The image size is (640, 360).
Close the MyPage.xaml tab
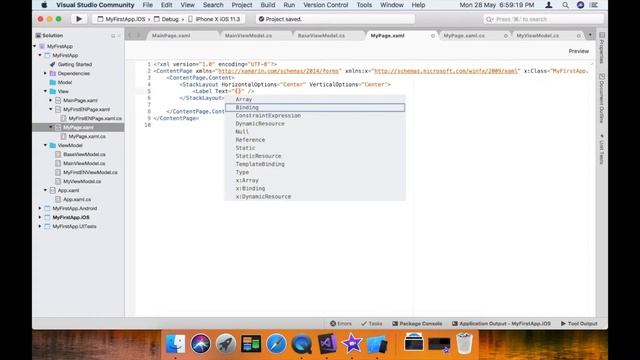[433, 36]
